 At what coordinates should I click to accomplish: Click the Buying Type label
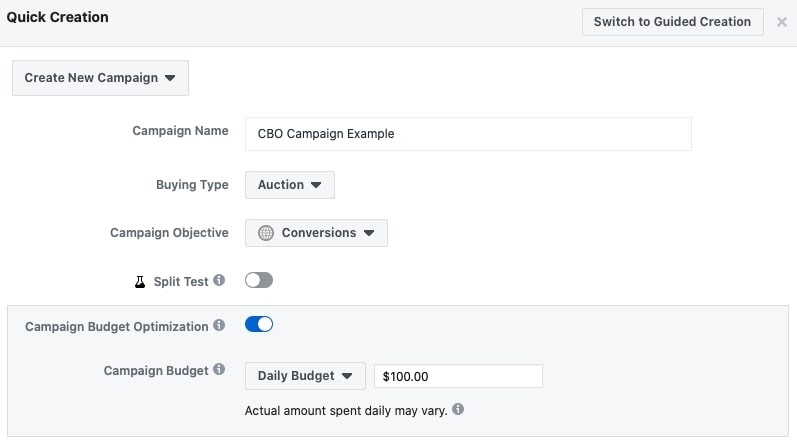click(192, 185)
